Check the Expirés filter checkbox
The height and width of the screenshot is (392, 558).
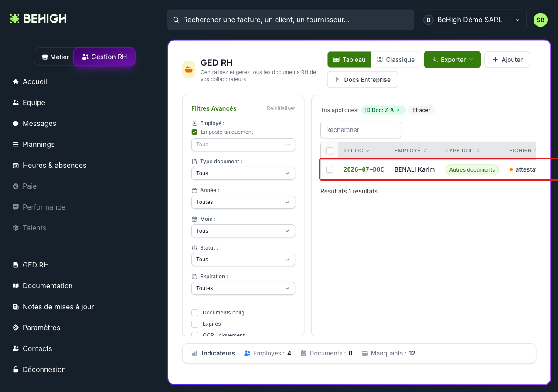[195, 324]
